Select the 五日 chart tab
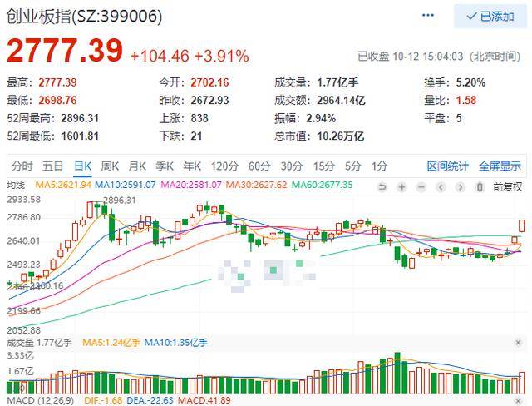 tap(53, 166)
